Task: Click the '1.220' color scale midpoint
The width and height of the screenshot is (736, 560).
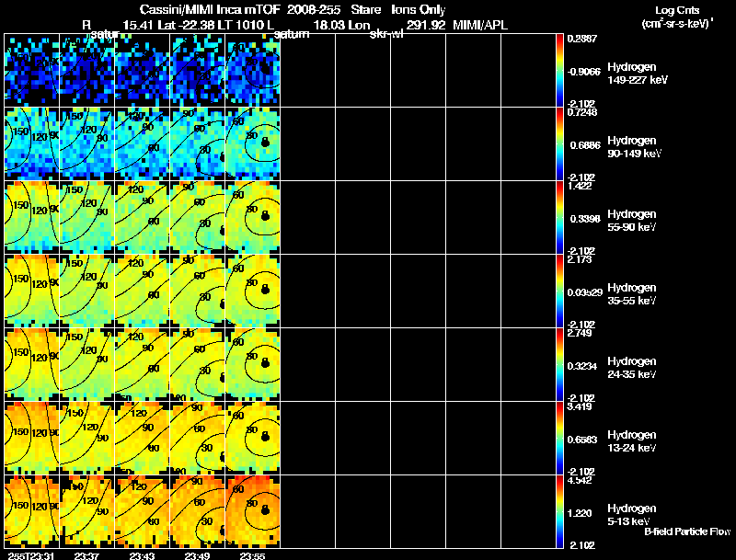Action: pos(580,514)
